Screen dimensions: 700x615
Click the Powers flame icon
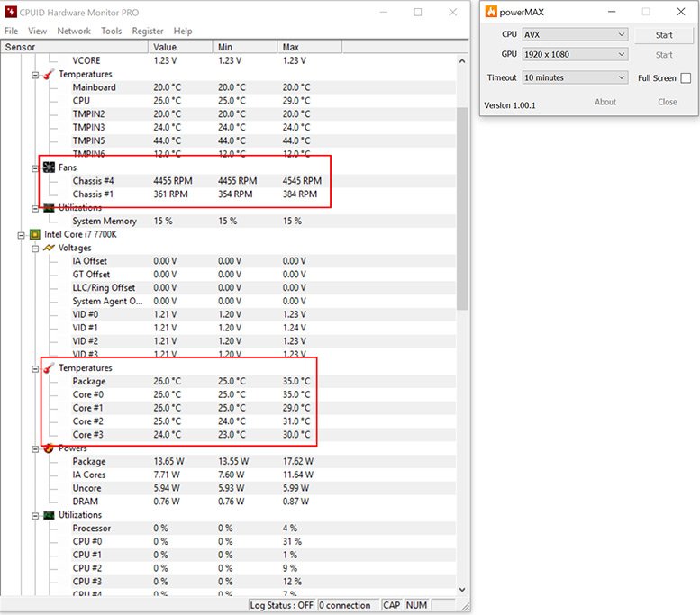pos(49,448)
